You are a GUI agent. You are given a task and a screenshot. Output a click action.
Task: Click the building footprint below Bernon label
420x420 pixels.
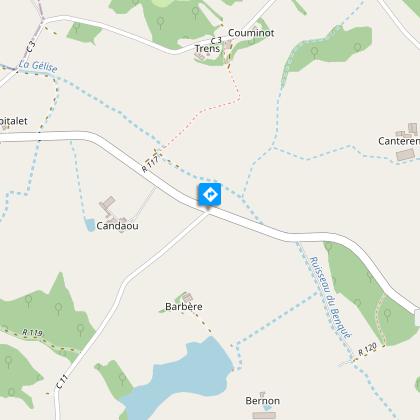pyautogui.click(x=264, y=415)
